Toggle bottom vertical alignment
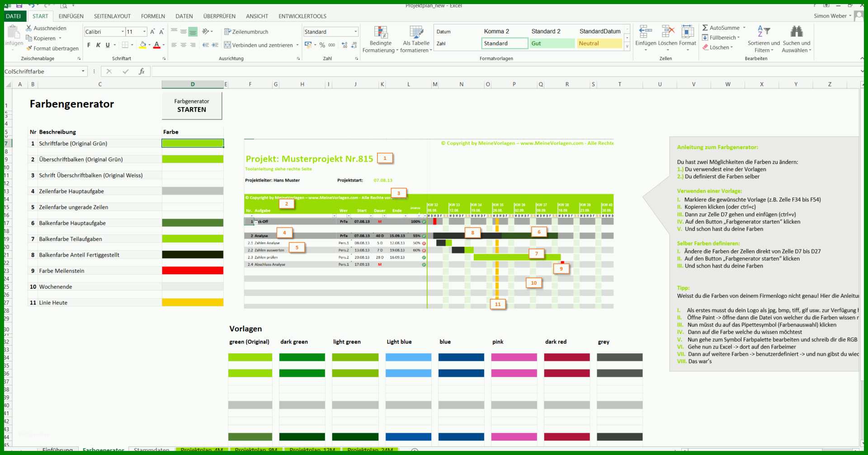 pyautogui.click(x=193, y=32)
